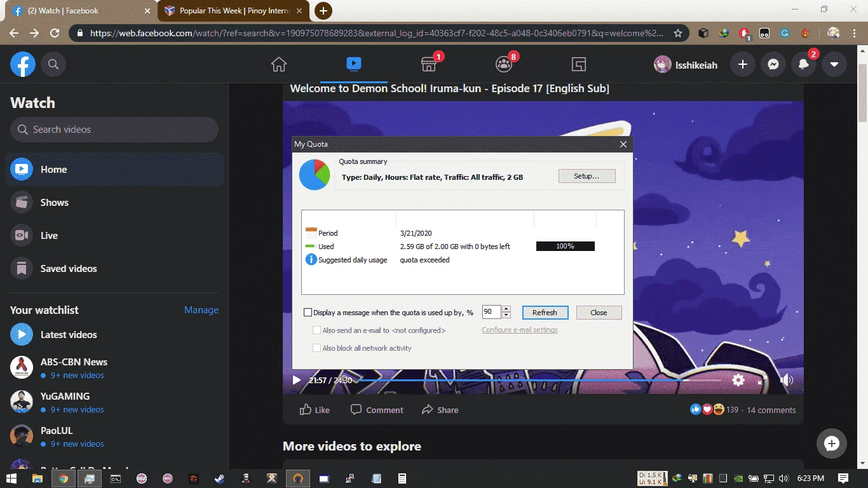Expand the account dropdown arrow

coord(834,64)
